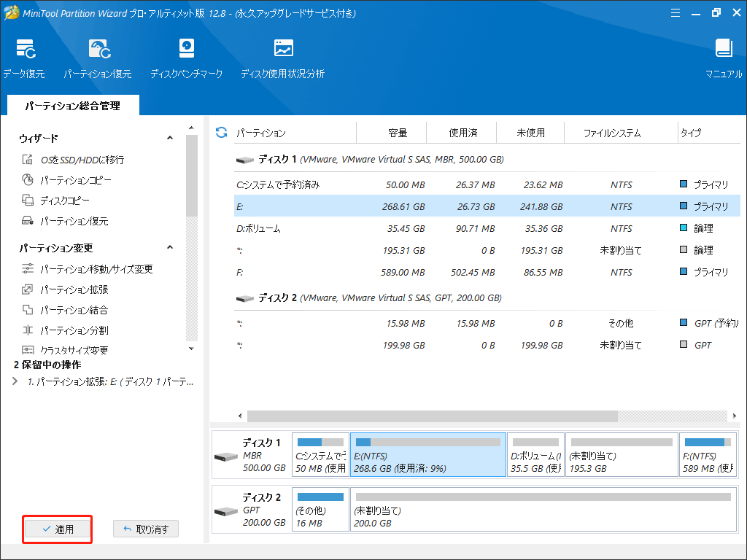Image resolution: width=747 pixels, height=560 pixels.
Task: Select the F: partition row
Action: pos(487,273)
